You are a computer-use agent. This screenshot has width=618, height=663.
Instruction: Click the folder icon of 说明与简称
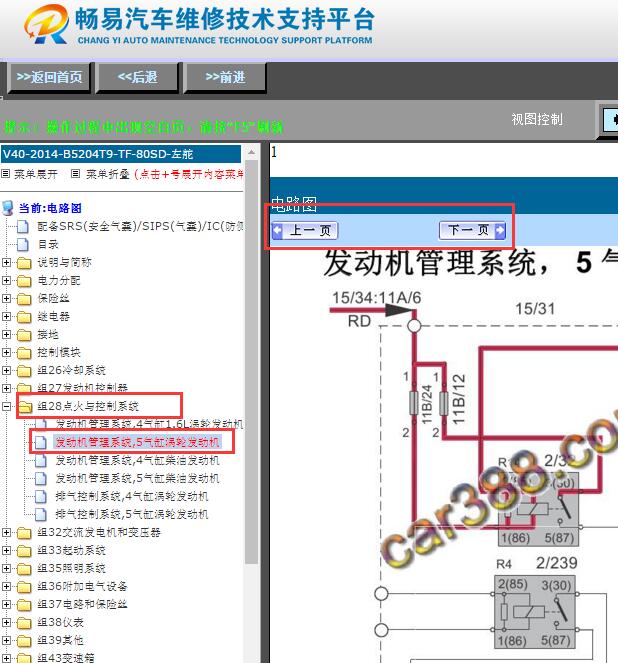[24, 263]
